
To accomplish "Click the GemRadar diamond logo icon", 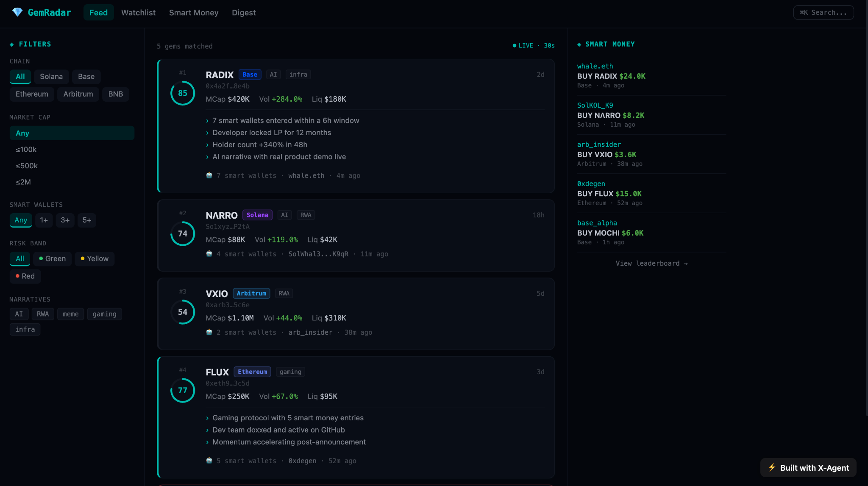I will (x=17, y=12).
